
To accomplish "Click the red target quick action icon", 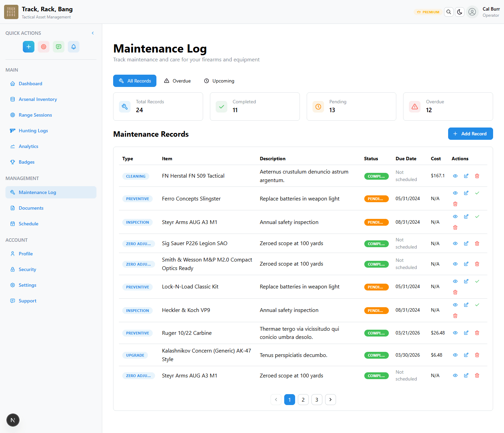I will (x=44, y=47).
